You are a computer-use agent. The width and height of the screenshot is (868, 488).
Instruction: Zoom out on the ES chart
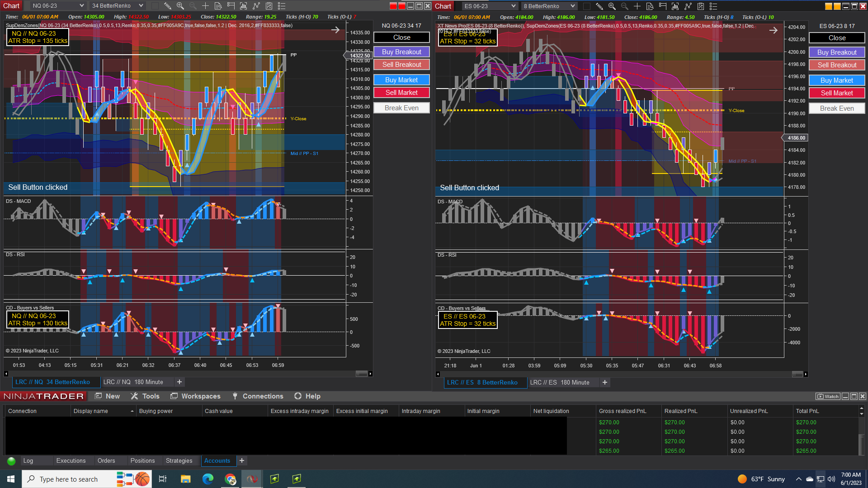(624, 6)
